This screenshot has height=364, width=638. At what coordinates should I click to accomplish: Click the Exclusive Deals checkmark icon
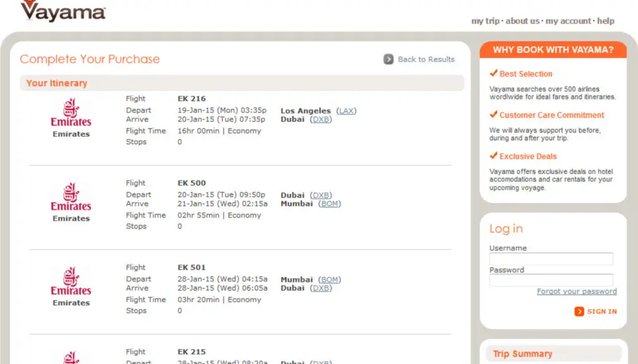click(494, 155)
